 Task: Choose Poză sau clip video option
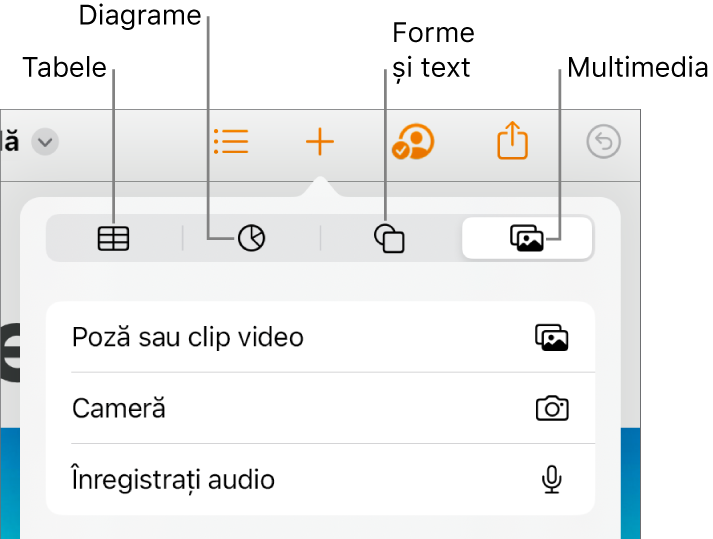(321, 337)
